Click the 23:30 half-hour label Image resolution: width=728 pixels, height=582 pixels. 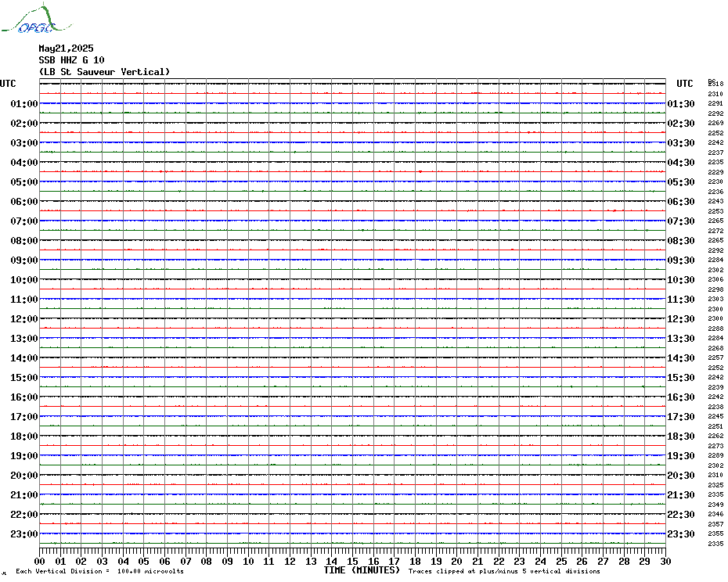coord(681,534)
